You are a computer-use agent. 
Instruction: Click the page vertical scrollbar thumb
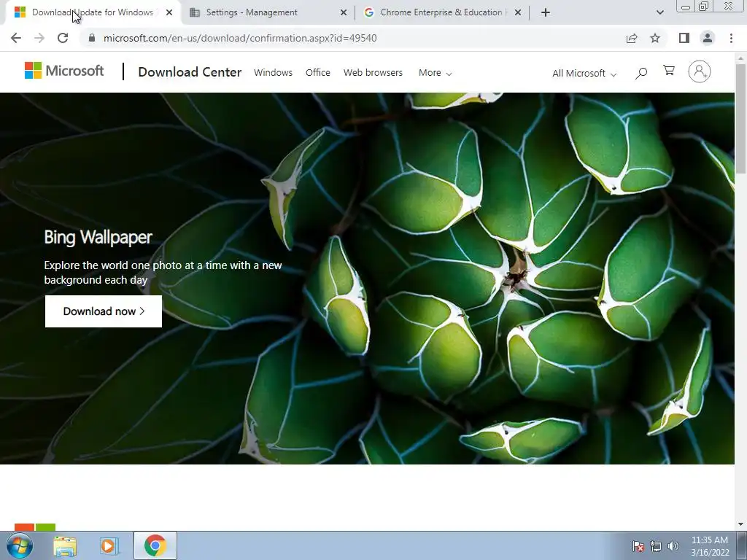click(740, 118)
